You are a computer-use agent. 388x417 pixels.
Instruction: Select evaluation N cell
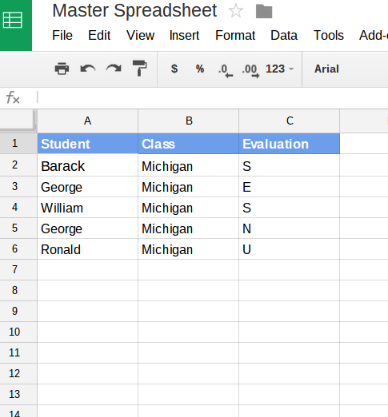click(x=289, y=228)
